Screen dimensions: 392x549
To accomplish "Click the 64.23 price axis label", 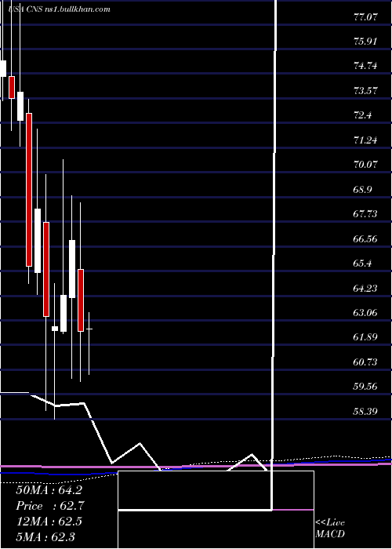I will coord(366,288).
